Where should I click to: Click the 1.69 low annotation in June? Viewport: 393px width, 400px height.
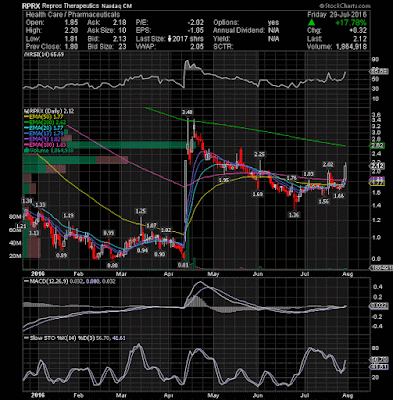click(258, 194)
